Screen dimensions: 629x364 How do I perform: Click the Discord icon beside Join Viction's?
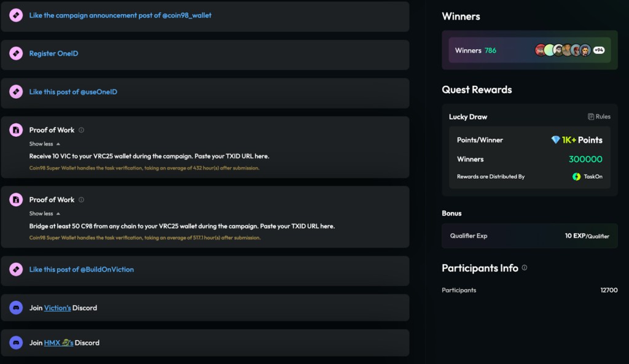point(16,308)
